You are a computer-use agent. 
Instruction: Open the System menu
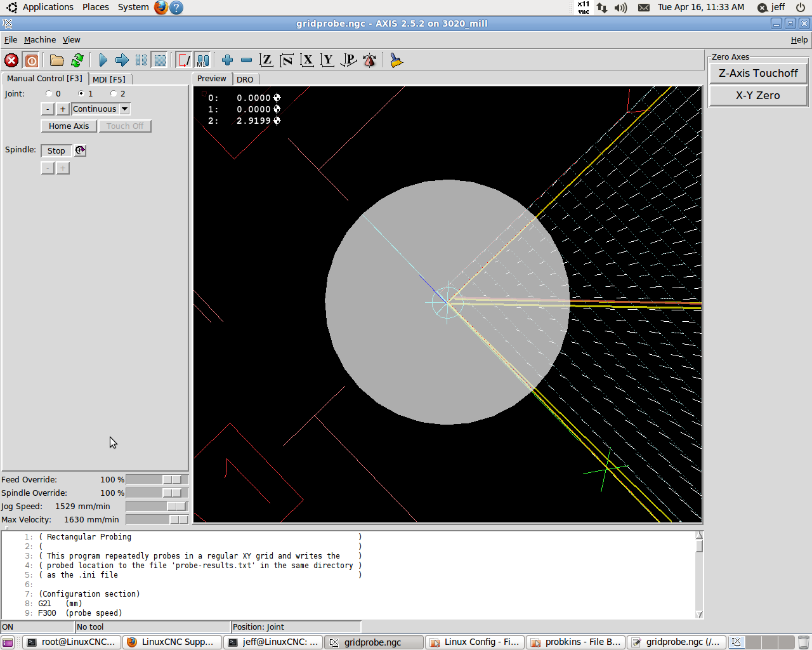tap(133, 7)
